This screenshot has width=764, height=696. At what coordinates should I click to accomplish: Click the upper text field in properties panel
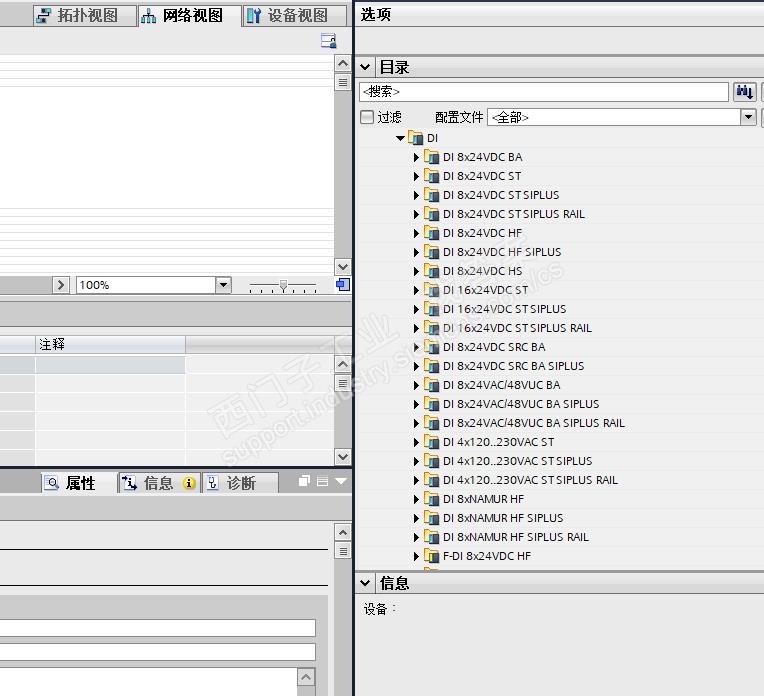[157, 628]
